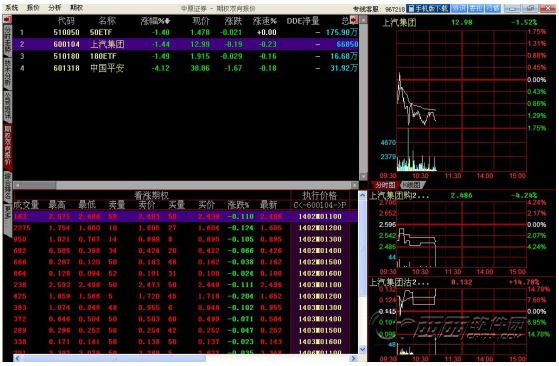The width and height of the screenshot is (559, 366).
Task: Open the 系统 menu
Action: [11, 7]
